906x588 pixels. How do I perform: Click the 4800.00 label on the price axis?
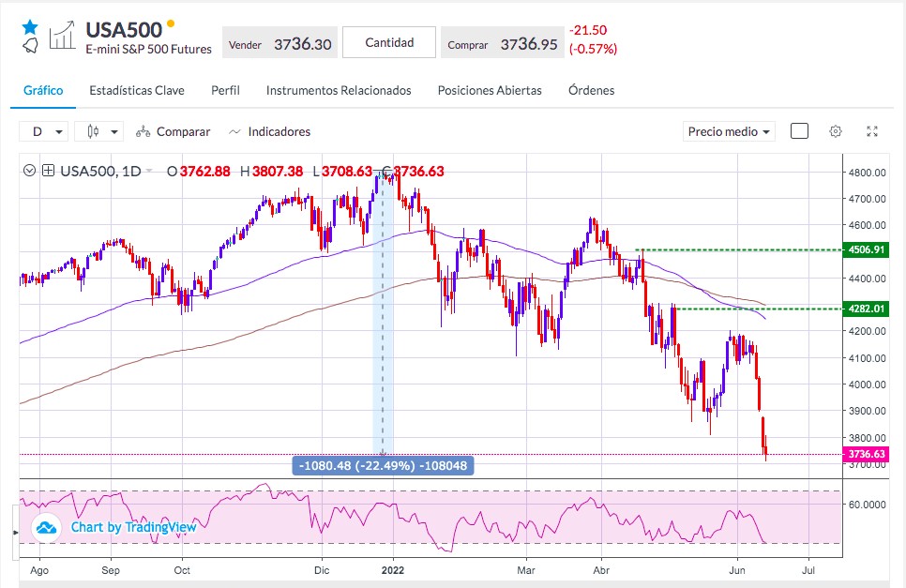[868, 173]
